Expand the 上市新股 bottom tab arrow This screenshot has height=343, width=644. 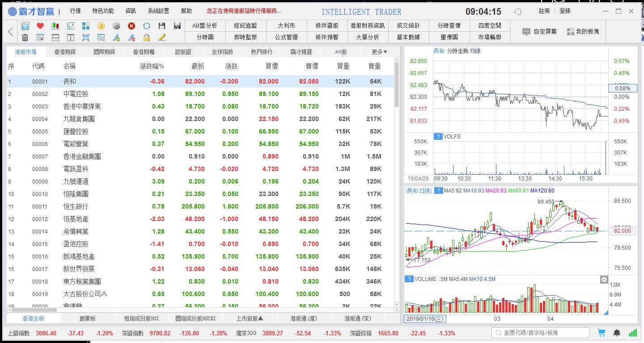pos(250,318)
